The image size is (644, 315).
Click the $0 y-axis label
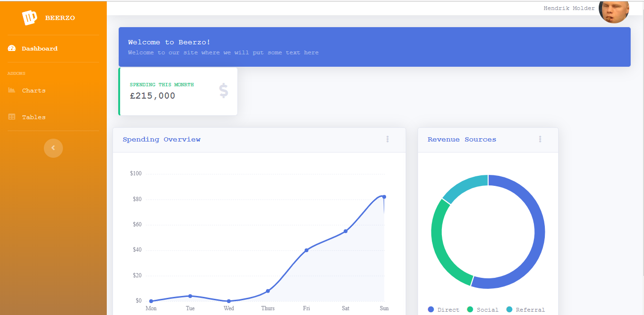pyautogui.click(x=139, y=301)
